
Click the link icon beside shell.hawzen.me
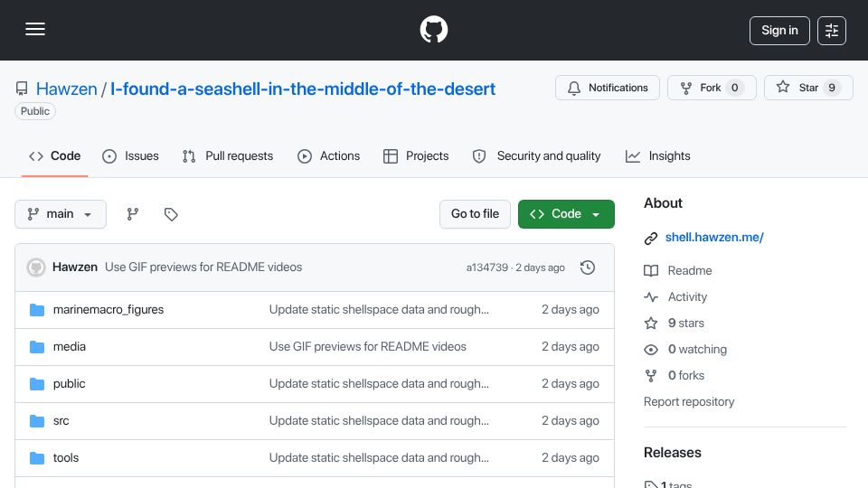pos(651,239)
